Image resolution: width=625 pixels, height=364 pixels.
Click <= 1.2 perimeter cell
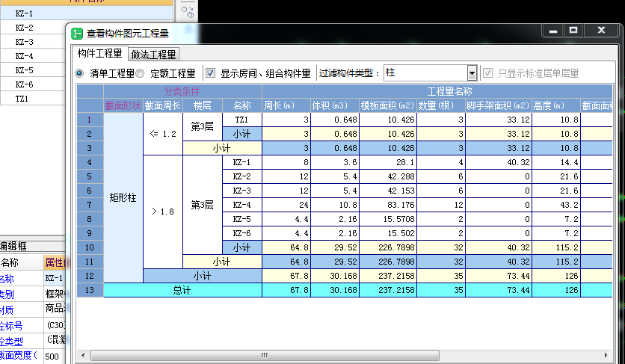tap(163, 134)
